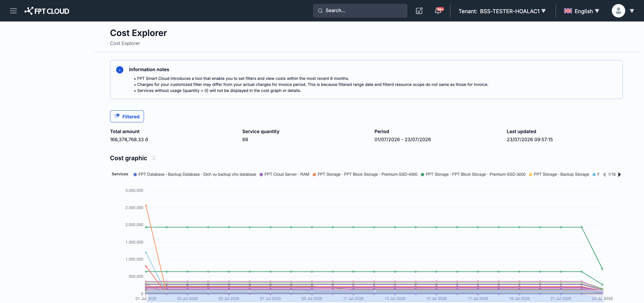The width and height of the screenshot is (644, 303).
Task: Click the UK flag language icon
Action: (x=568, y=11)
